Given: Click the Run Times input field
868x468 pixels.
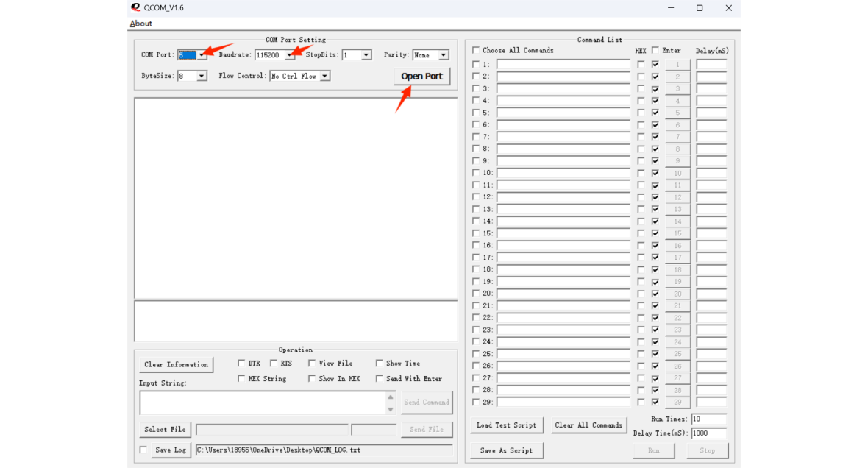Looking at the screenshot, I should [x=708, y=419].
